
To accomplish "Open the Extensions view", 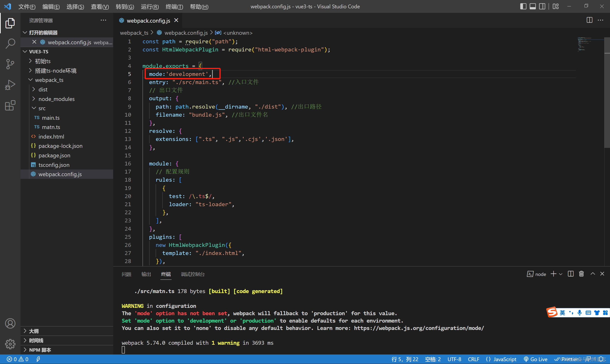I will [10, 105].
